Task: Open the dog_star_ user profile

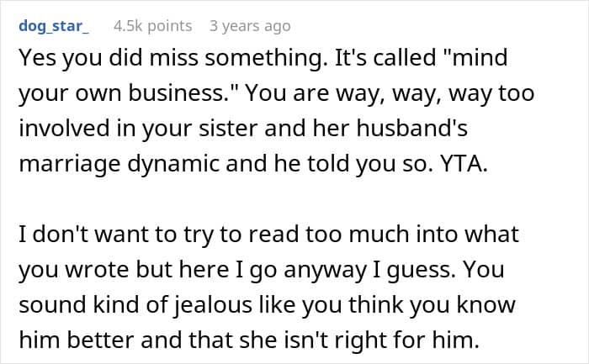Action: 52,26
